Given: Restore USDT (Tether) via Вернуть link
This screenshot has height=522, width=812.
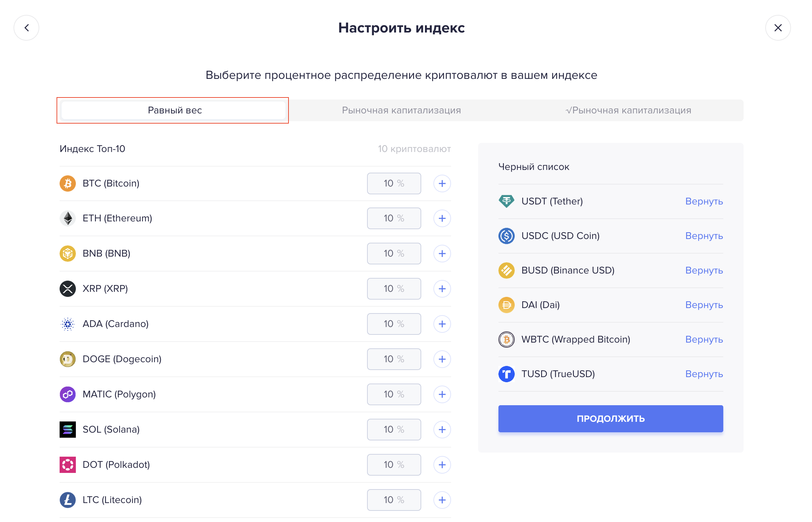Looking at the screenshot, I should click(x=704, y=201).
